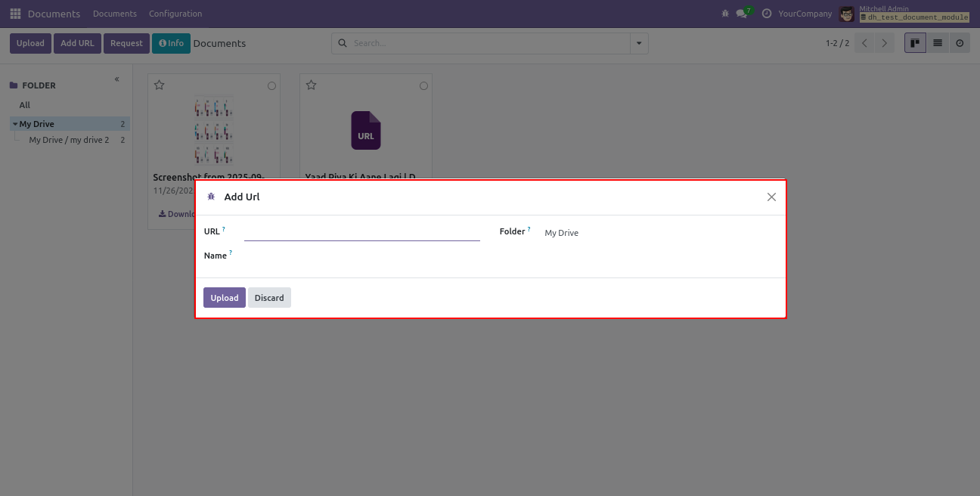Screen dimensions: 980x496
Task: Open the apps grid menu icon
Action: 15,14
